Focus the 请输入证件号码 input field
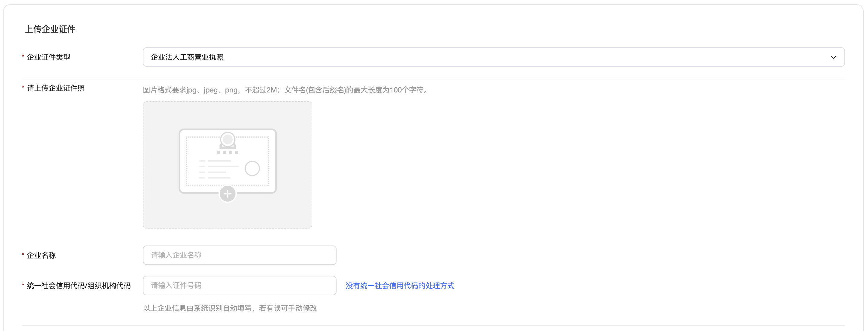The image size is (868, 331). tap(239, 286)
